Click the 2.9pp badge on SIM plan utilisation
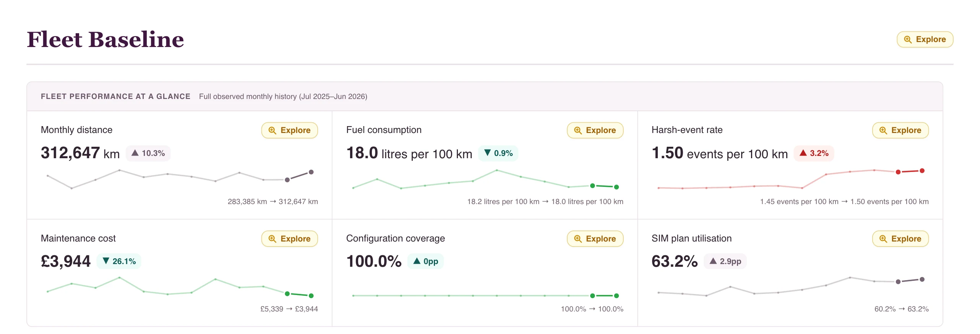This screenshot has width=980, height=334. (x=725, y=261)
